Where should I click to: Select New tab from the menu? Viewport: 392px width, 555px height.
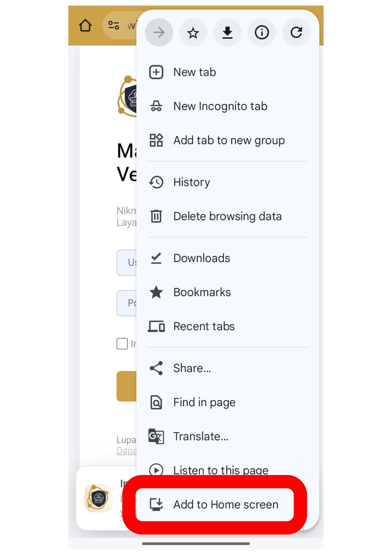[228, 72]
